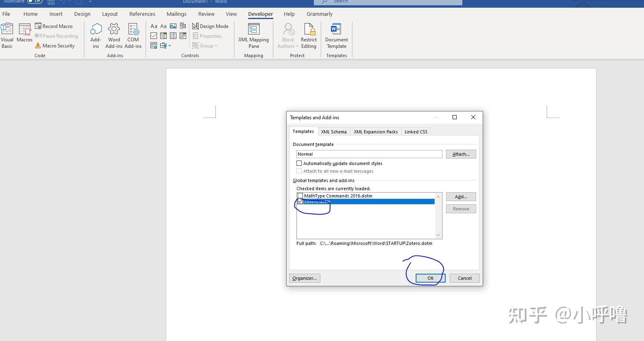
Task: Switch to the View ribbon tab
Action: click(231, 14)
